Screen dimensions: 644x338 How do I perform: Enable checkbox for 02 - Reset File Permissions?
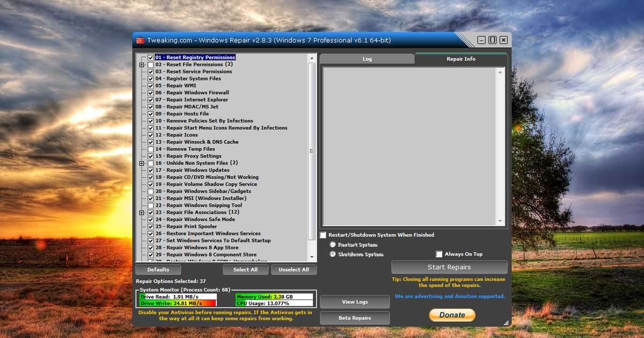click(151, 64)
